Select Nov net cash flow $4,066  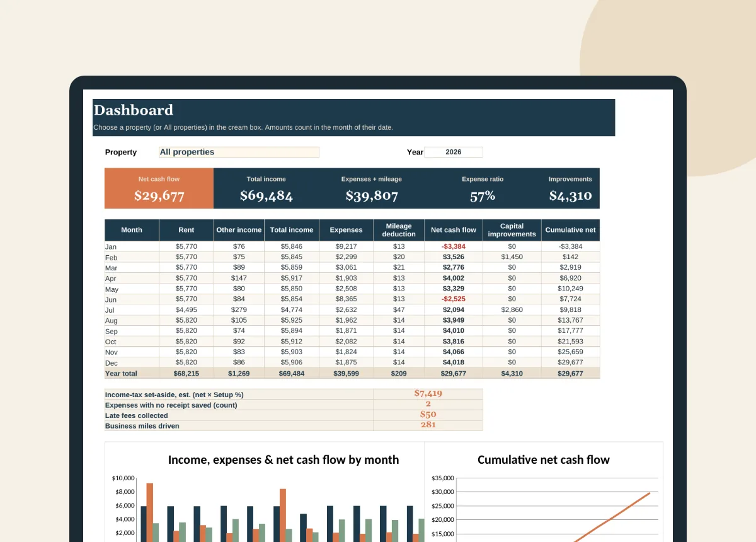[x=454, y=352]
